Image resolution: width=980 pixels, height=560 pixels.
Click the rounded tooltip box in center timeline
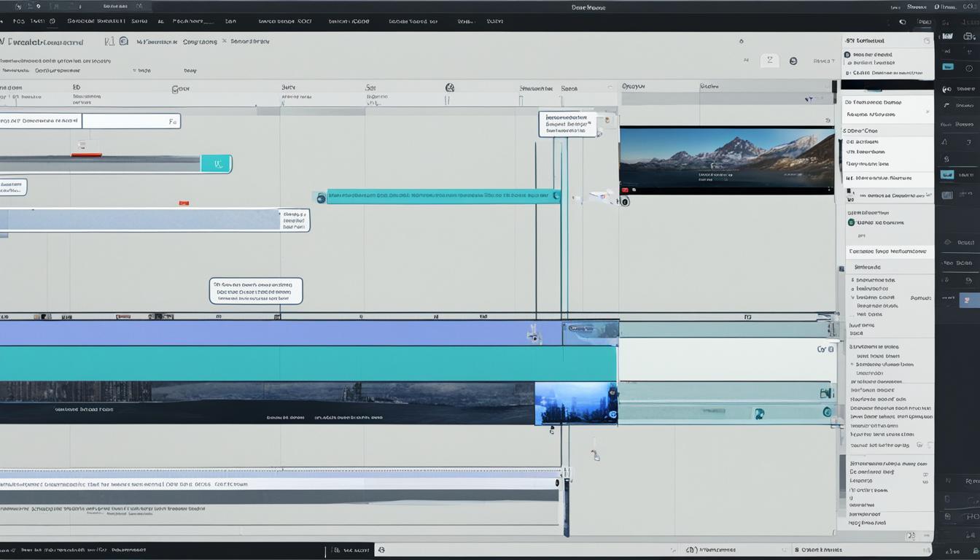(x=256, y=291)
